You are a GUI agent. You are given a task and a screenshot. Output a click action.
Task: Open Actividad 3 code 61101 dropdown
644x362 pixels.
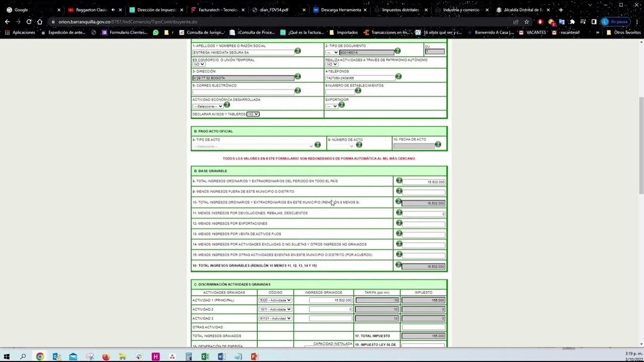tap(275, 318)
